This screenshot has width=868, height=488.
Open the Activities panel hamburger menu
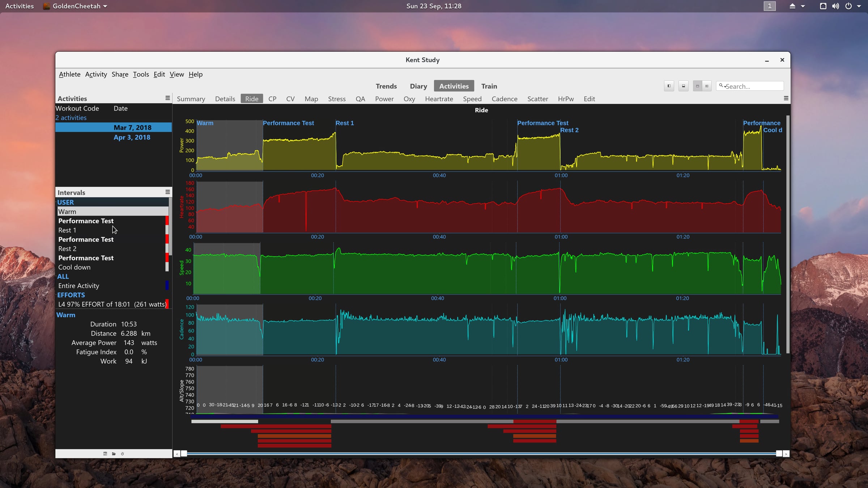[167, 98]
